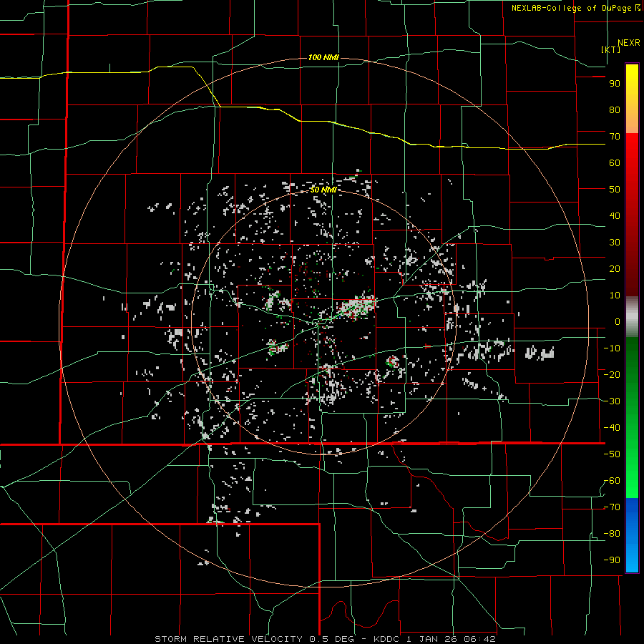Viewport: 644px width, 644px height.
Task: Click the -90 value on velocity scale
Action: 612,560
